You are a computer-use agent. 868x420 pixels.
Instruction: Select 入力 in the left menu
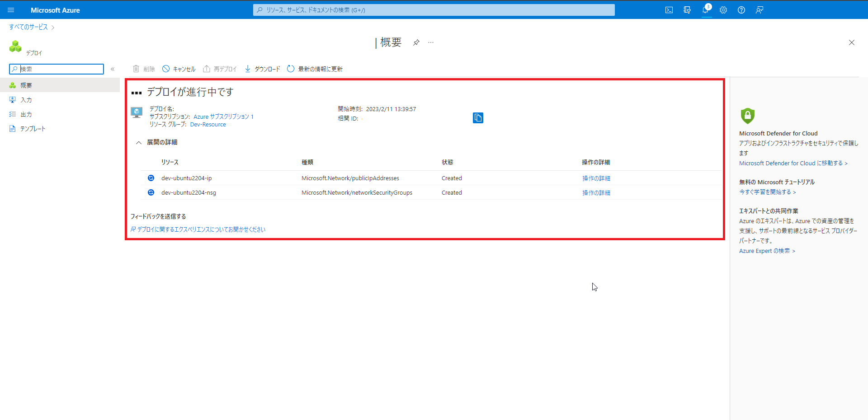click(60, 100)
